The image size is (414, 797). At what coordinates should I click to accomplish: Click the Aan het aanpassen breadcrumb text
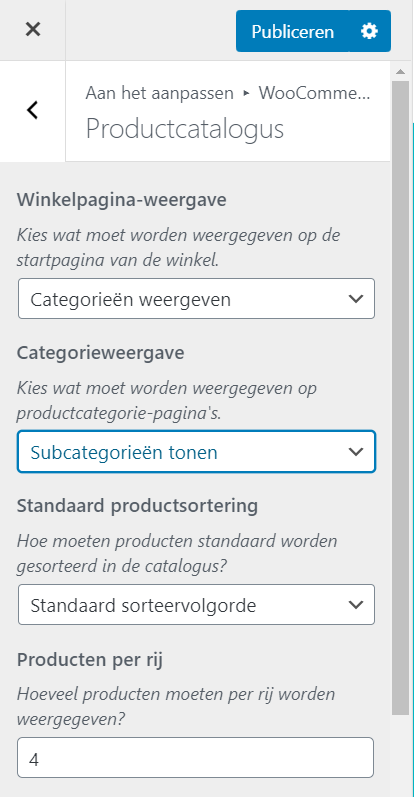159,94
